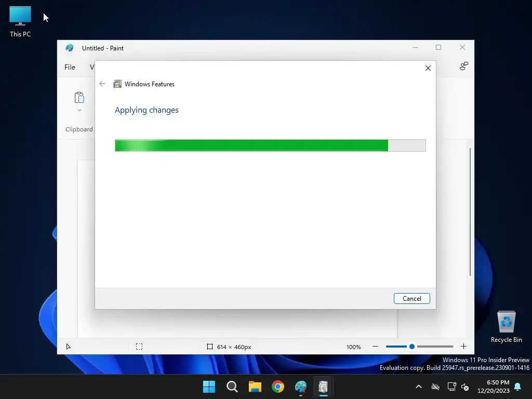Click the cursor position icon in status bar
532x399 pixels.
(x=68, y=347)
